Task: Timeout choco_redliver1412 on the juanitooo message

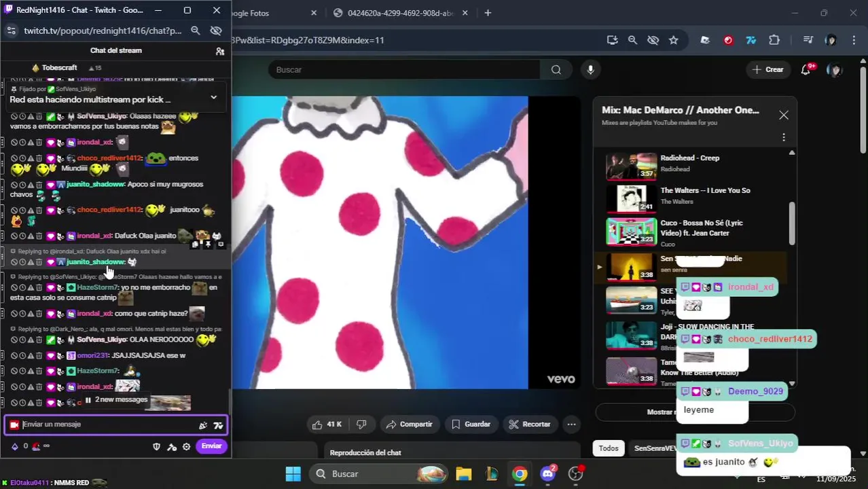Action: tap(22, 211)
